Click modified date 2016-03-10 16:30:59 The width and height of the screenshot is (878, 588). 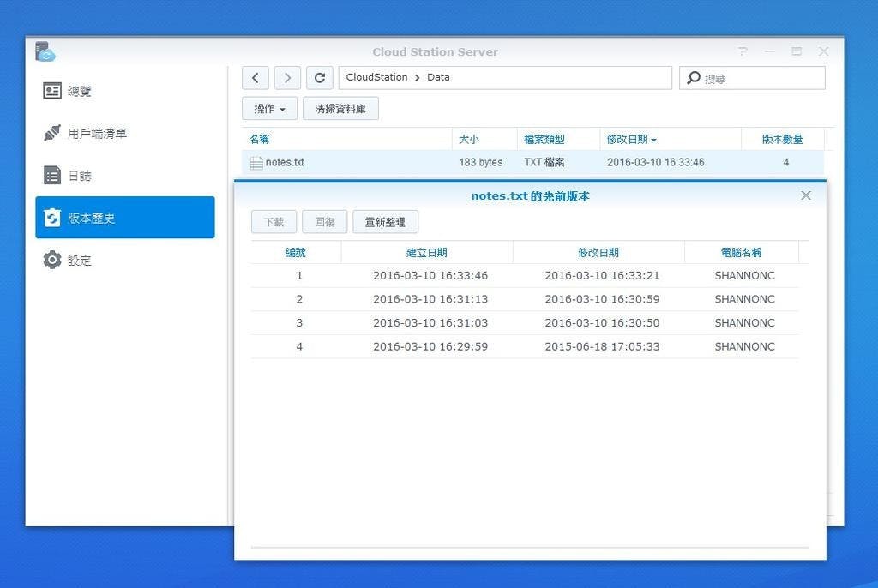(603, 299)
